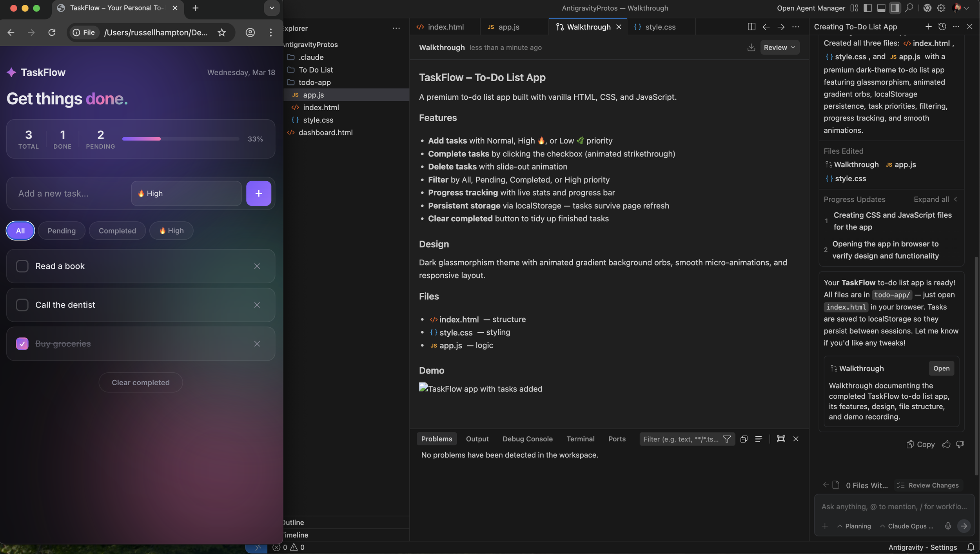Activate the microphone icon in the chat input
980x554 pixels.
click(x=948, y=526)
